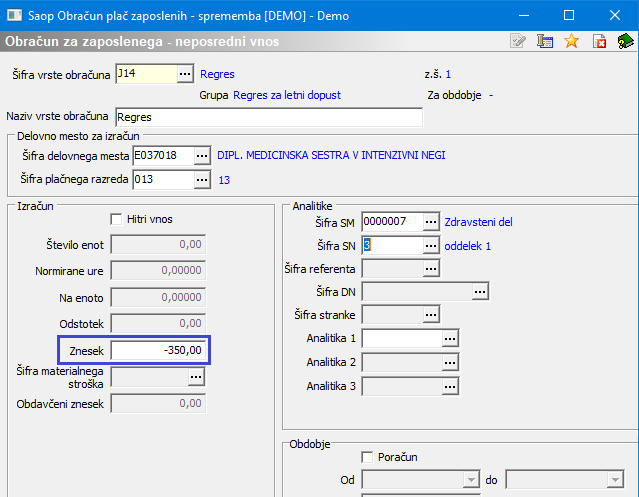Click the yellow star favorites icon
639x497 pixels.
(571, 41)
